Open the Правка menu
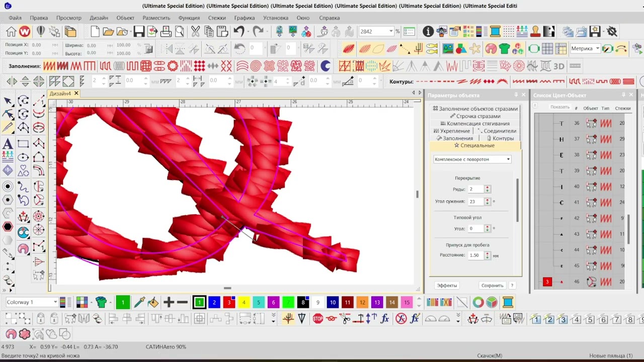The width and height of the screenshot is (644, 362). point(39,18)
